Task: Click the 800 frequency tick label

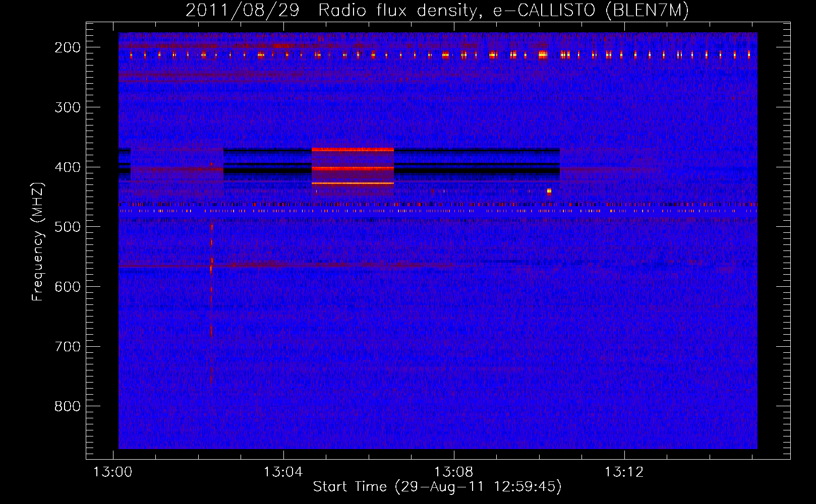Action: click(67, 406)
